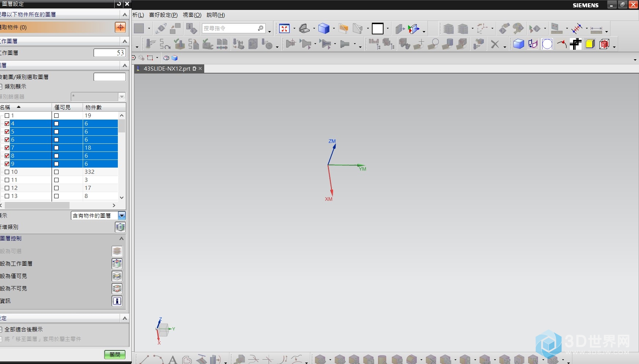The height and width of the screenshot is (364, 639).
Task: Click the white background color swatch
Action: tap(377, 29)
